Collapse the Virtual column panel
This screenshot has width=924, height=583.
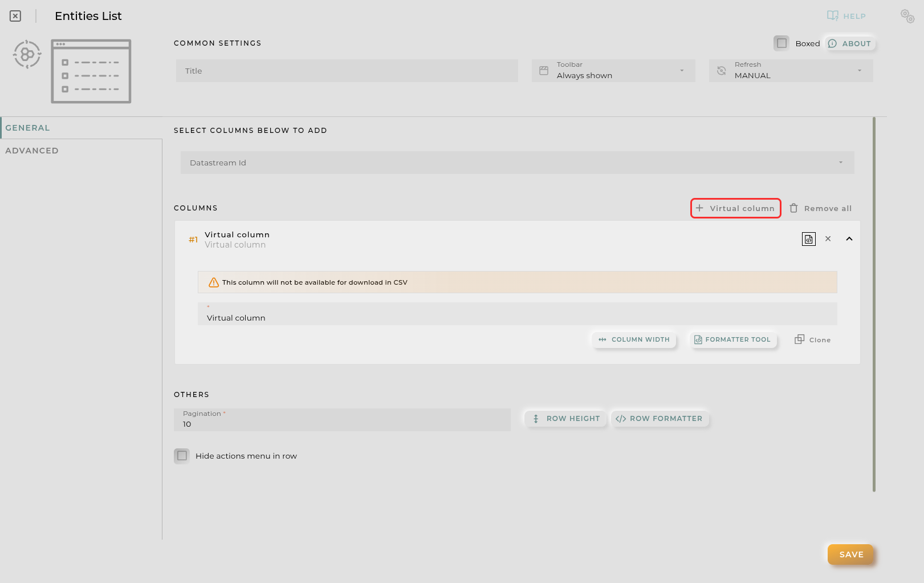pos(849,239)
